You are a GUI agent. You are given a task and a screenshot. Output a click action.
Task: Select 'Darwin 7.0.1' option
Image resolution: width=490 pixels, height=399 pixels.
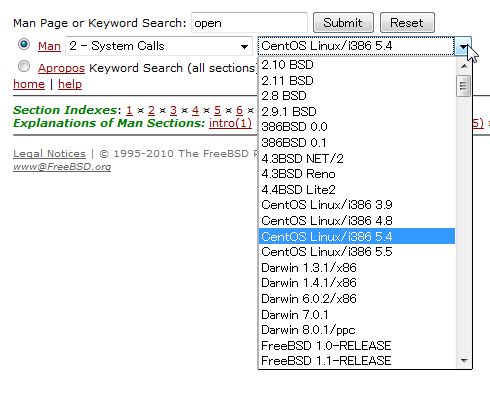pyautogui.click(x=357, y=314)
